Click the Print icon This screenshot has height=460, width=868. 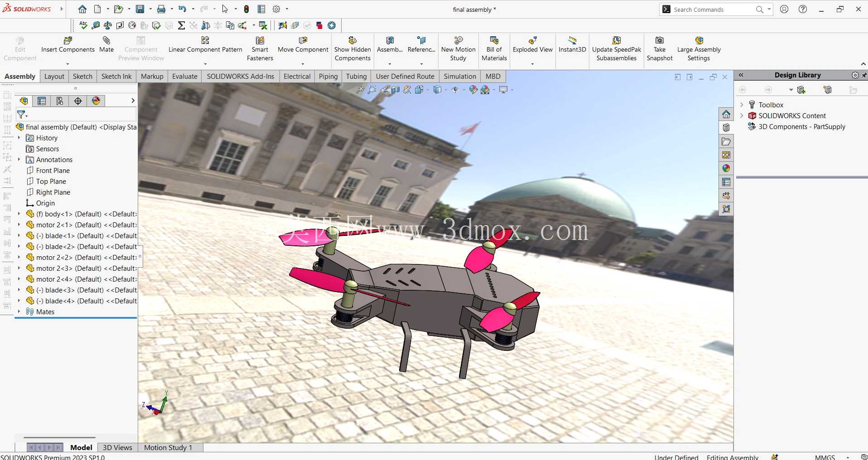(x=161, y=9)
